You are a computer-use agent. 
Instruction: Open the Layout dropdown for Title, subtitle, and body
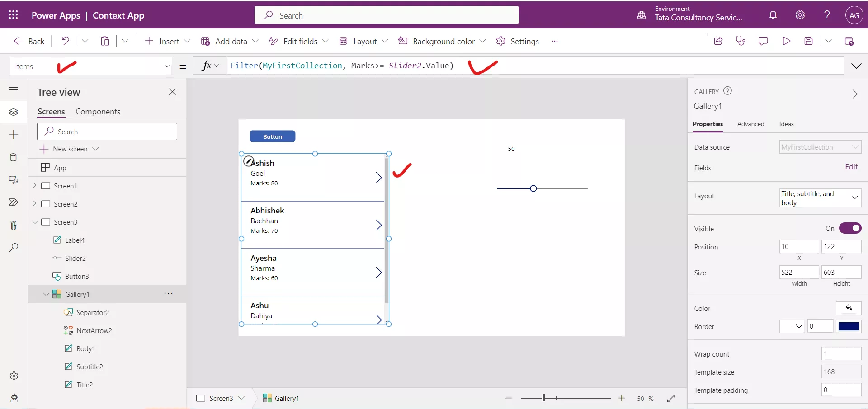click(820, 198)
